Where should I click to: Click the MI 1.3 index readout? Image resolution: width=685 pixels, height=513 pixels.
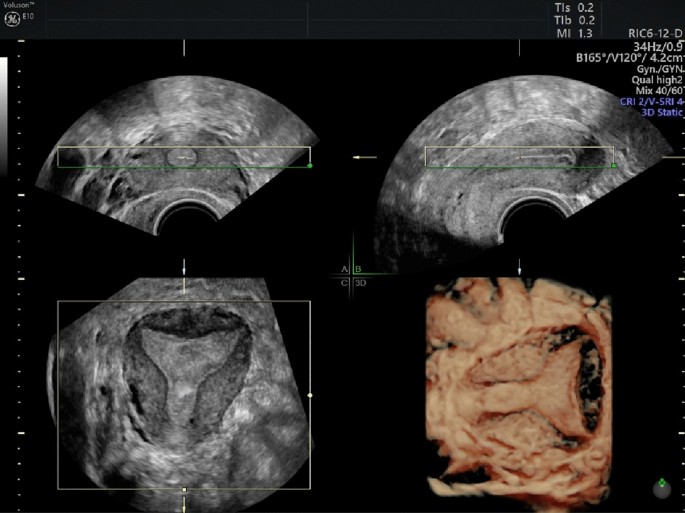tap(573, 33)
